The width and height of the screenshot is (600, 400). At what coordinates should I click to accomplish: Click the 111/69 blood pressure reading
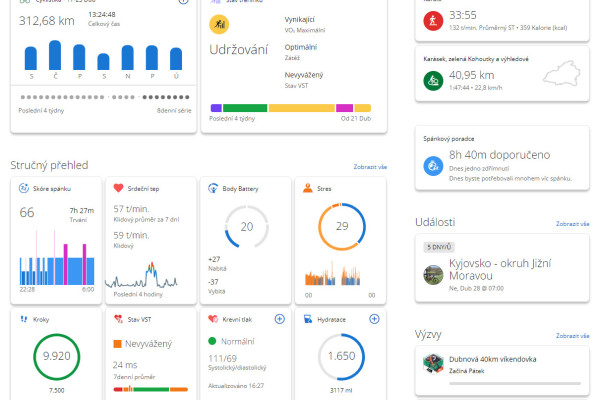222,359
